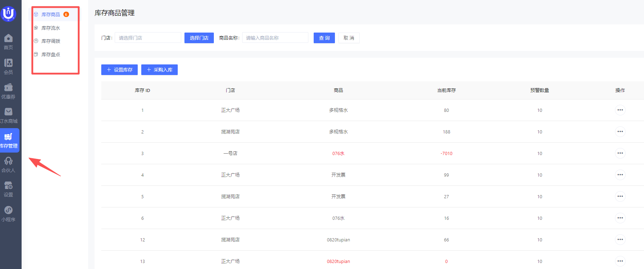Click the app logo icon

(x=8, y=13)
